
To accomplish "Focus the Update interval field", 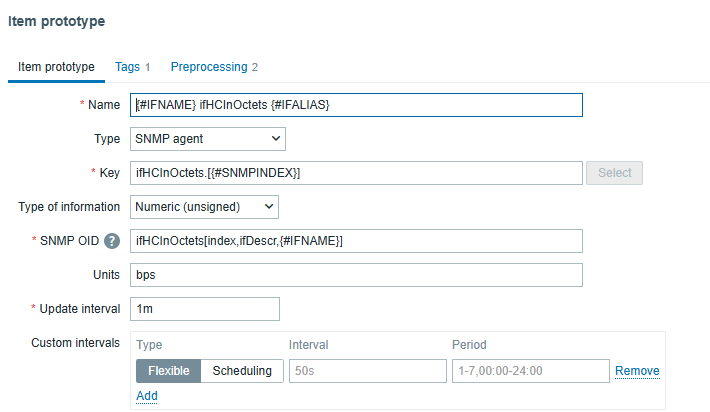I will point(205,309).
